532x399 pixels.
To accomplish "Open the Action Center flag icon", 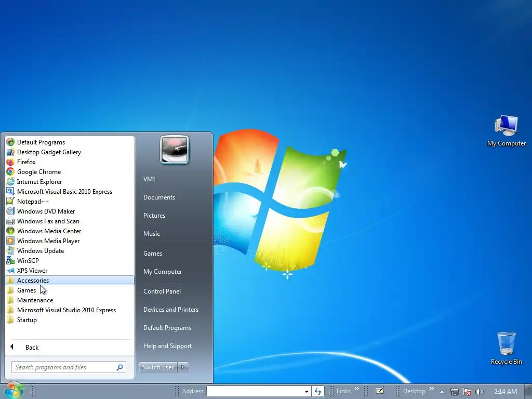I will coord(467,392).
